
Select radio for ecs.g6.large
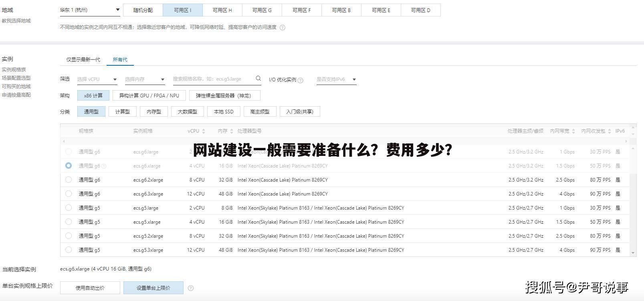point(69,152)
